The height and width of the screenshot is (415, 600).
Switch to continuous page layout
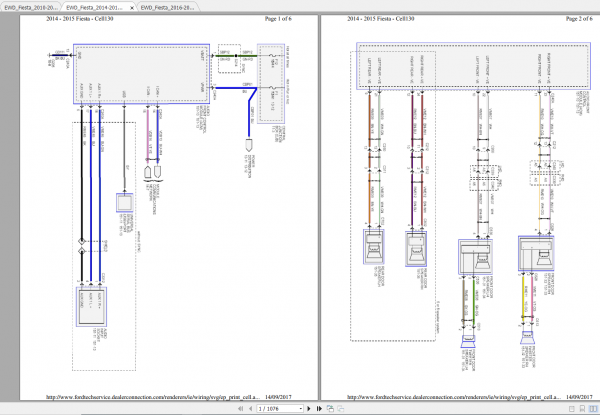click(582, 409)
